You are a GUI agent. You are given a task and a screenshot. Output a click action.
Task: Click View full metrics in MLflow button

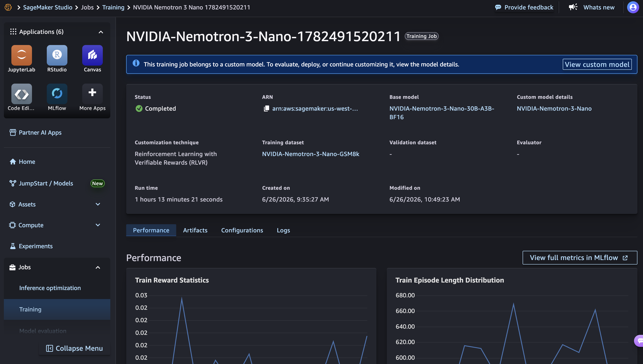580,258
